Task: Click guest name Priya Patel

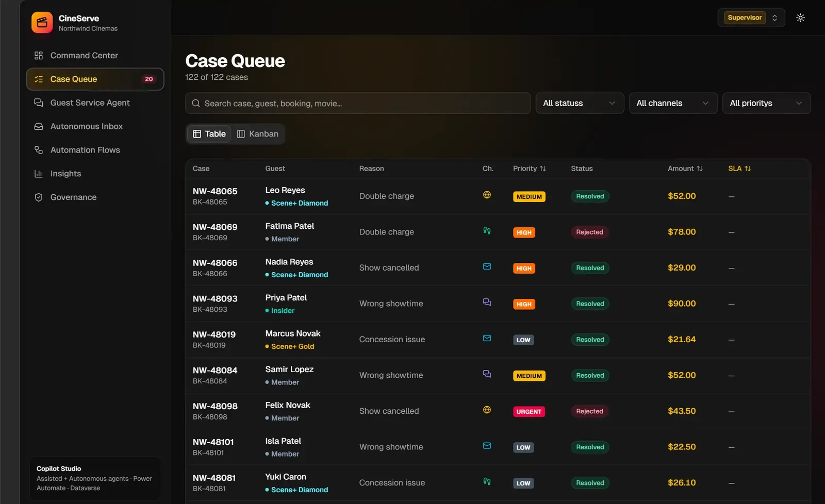Action: (x=286, y=297)
